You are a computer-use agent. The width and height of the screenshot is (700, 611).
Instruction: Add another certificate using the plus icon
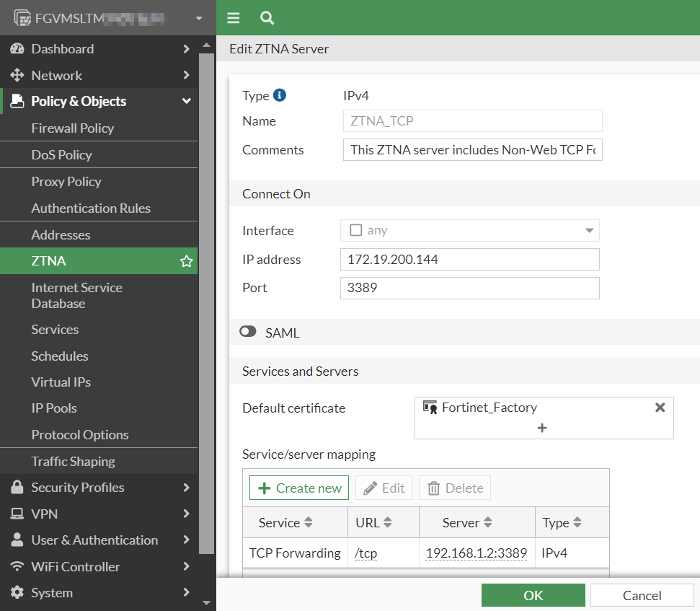point(542,428)
